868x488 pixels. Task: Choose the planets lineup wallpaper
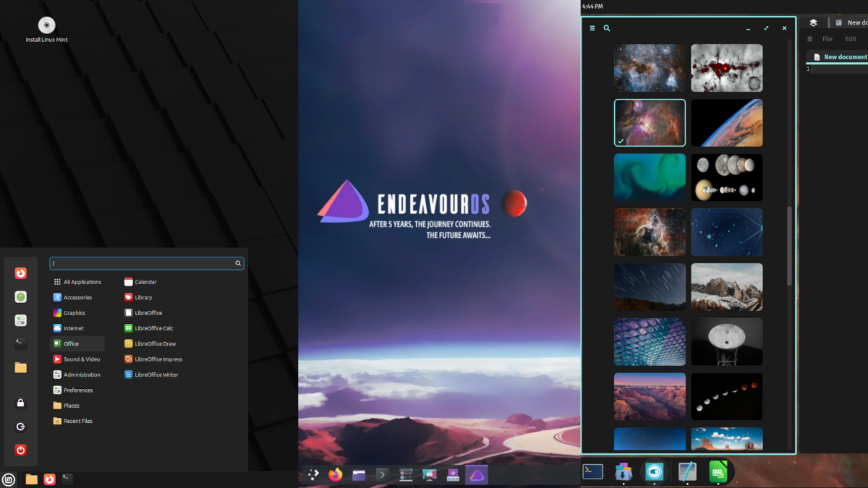pyautogui.click(x=727, y=177)
